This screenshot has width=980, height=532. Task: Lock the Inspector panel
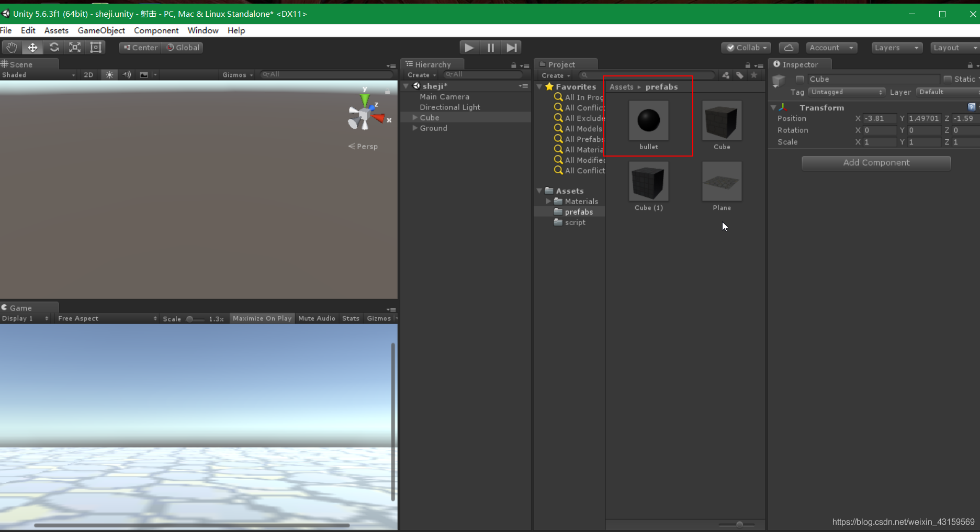(970, 65)
